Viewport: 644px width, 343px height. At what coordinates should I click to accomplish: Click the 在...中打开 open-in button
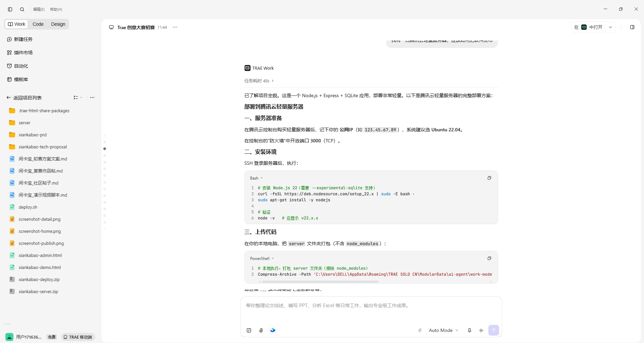coord(589,27)
